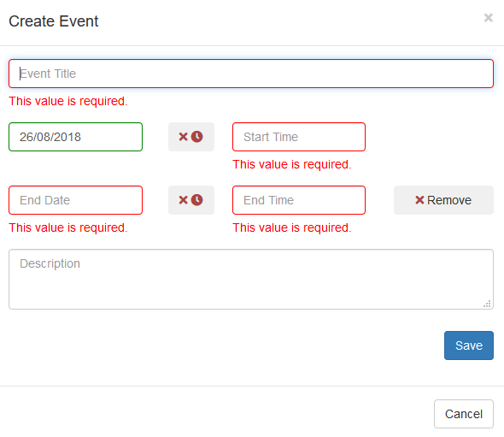This screenshot has width=504, height=437.
Task: Click the red X icon beside start date
Action: (183, 137)
